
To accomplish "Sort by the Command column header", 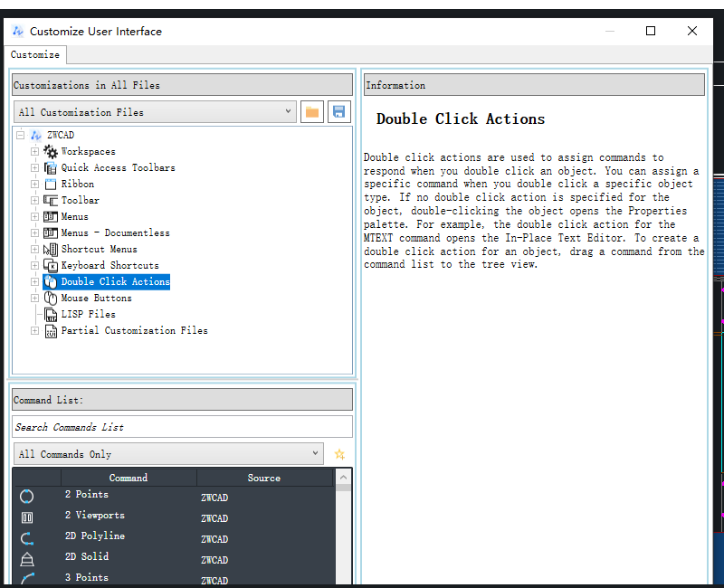I will click(129, 478).
